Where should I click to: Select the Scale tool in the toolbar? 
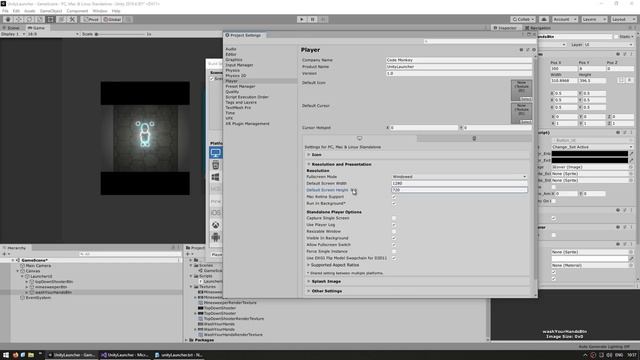tap(40, 19)
